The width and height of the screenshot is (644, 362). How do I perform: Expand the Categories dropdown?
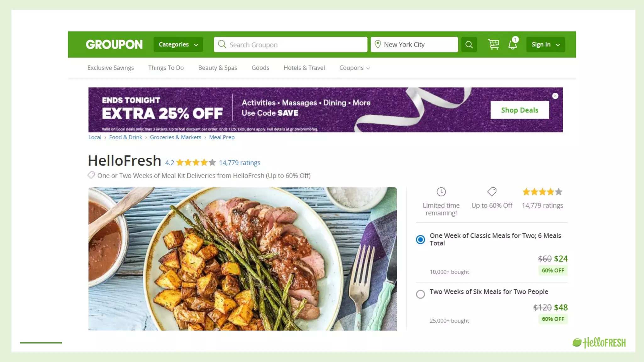click(x=178, y=44)
